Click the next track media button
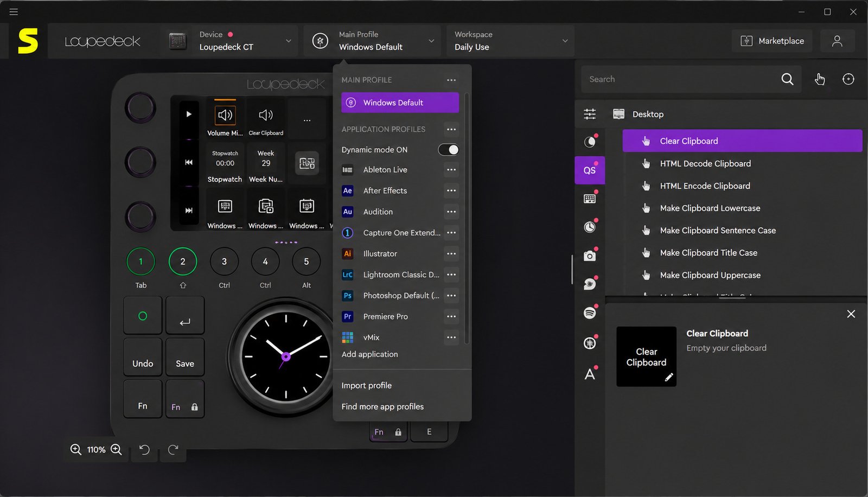This screenshot has width=868, height=497. pos(189,211)
